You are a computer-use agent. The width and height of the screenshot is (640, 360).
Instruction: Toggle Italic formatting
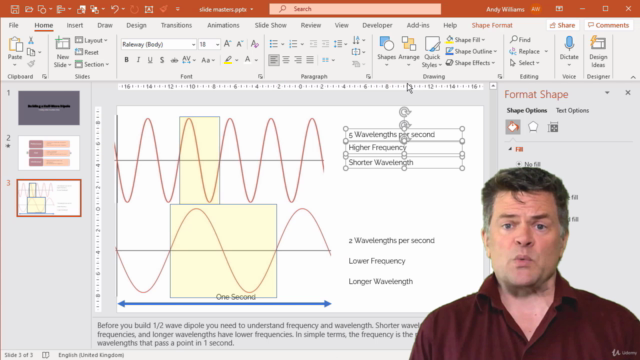(x=138, y=60)
